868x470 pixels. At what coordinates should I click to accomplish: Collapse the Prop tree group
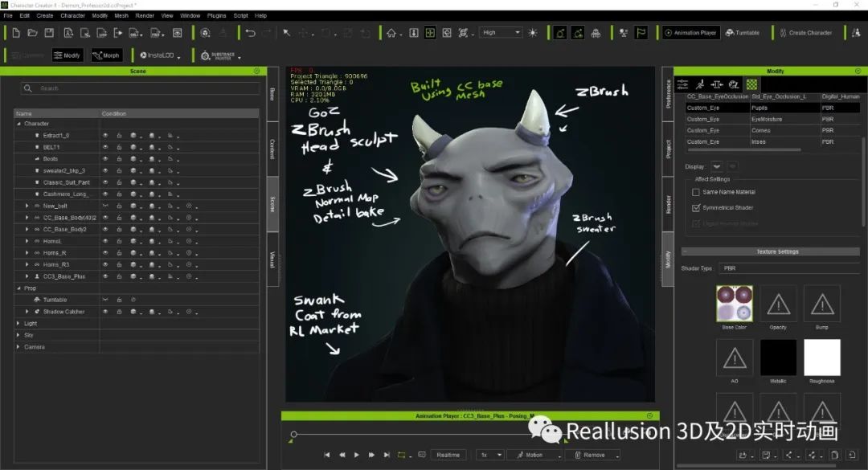pos(18,288)
